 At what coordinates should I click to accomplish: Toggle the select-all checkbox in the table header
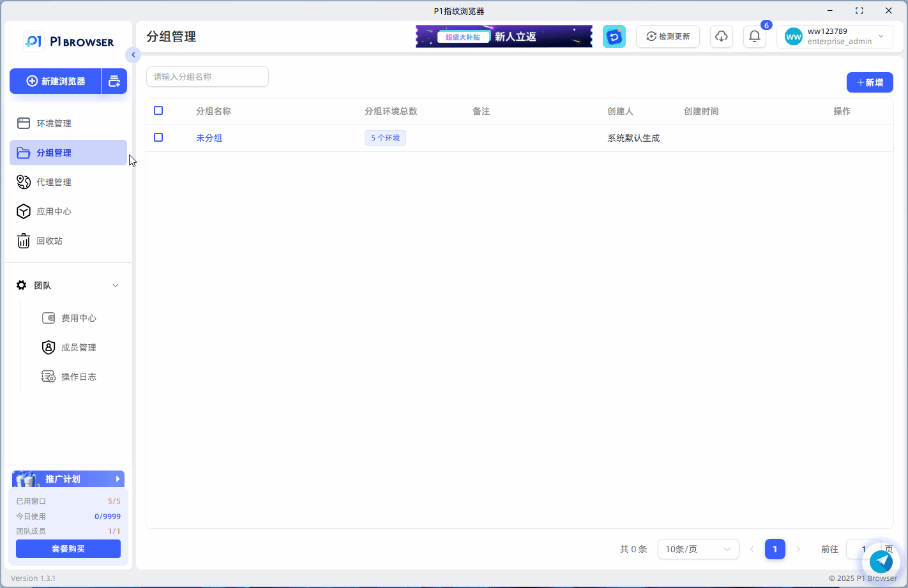pyautogui.click(x=158, y=110)
